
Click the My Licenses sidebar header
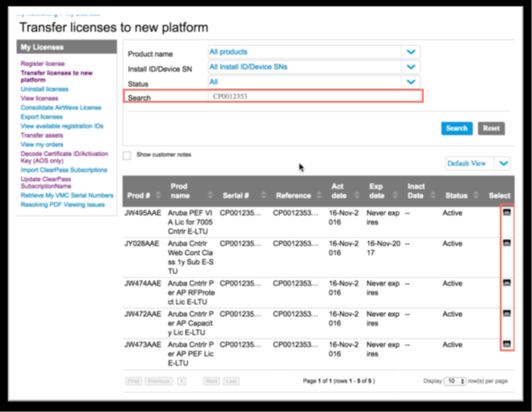click(x=67, y=47)
